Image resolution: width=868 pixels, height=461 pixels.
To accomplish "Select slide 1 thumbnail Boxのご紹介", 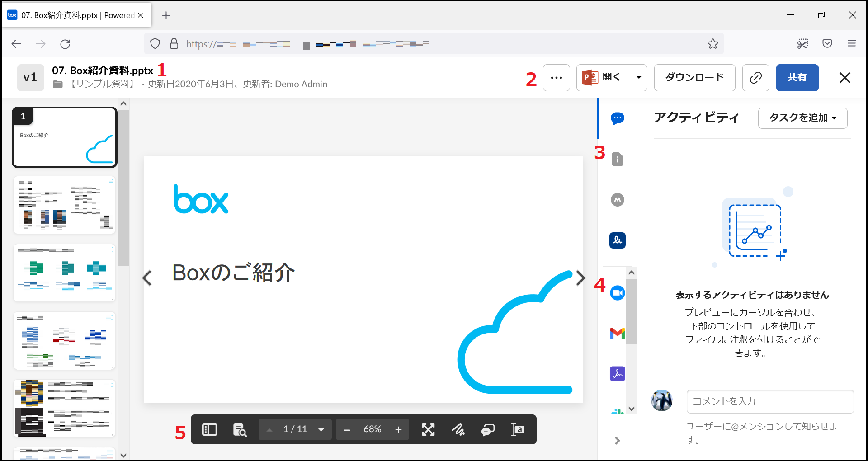I will pos(65,137).
